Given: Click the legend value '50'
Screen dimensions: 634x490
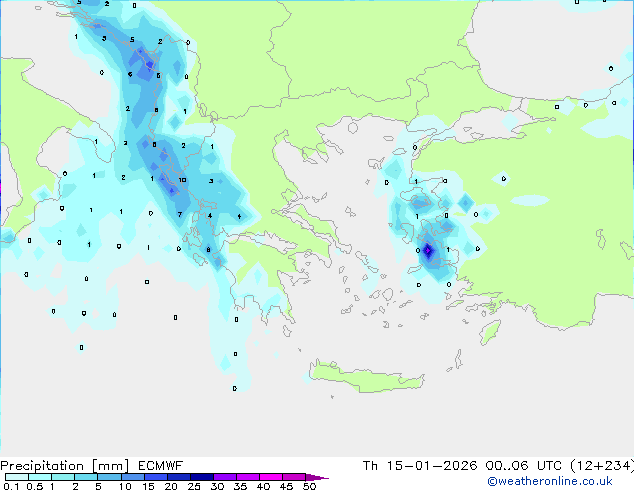Looking at the screenshot, I should pos(309,486).
